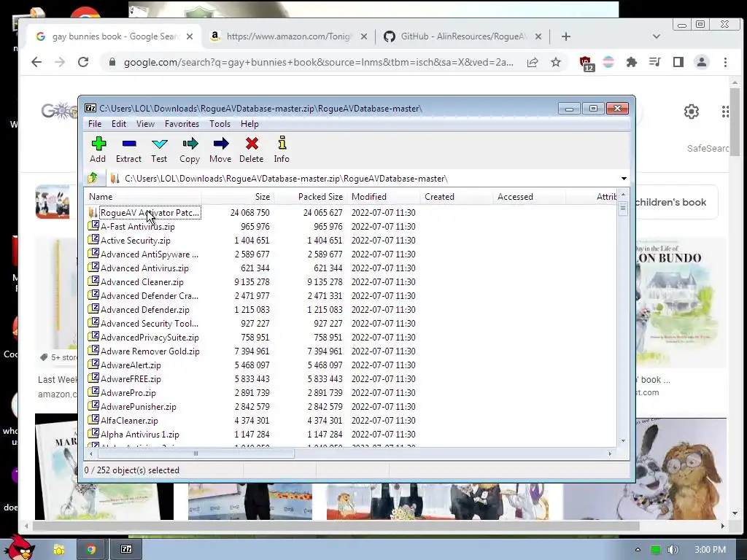Viewport: 747px width, 560px height.
Task: Open the Tools menu in 7-Zip
Action: (x=220, y=124)
